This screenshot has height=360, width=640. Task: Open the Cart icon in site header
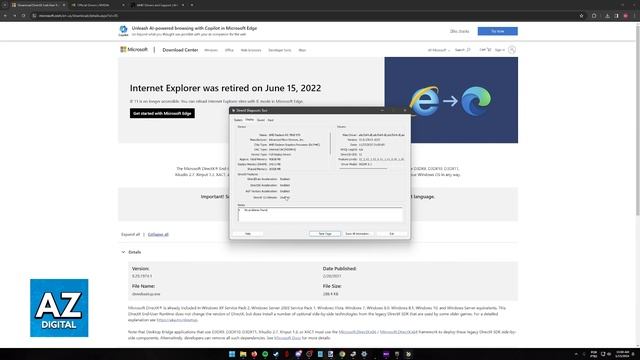485,50
